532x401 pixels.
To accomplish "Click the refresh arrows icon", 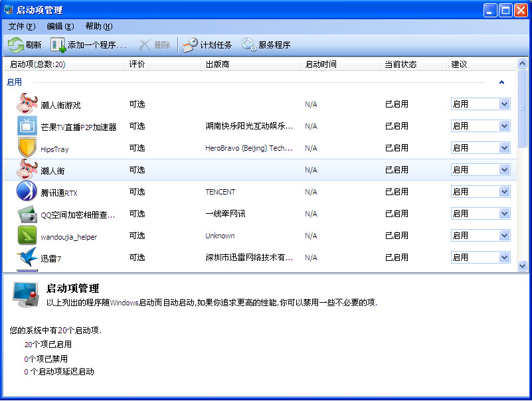I will pyautogui.click(x=15, y=44).
